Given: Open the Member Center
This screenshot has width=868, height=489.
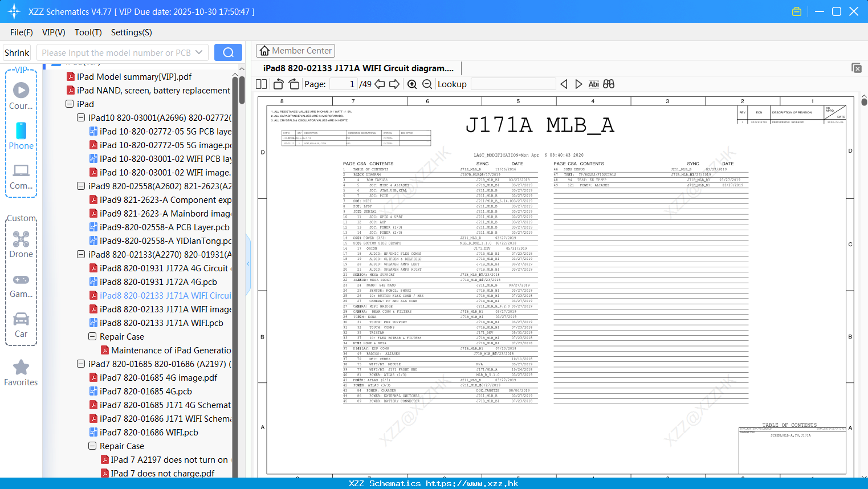Looking at the screenshot, I should (295, 51).
